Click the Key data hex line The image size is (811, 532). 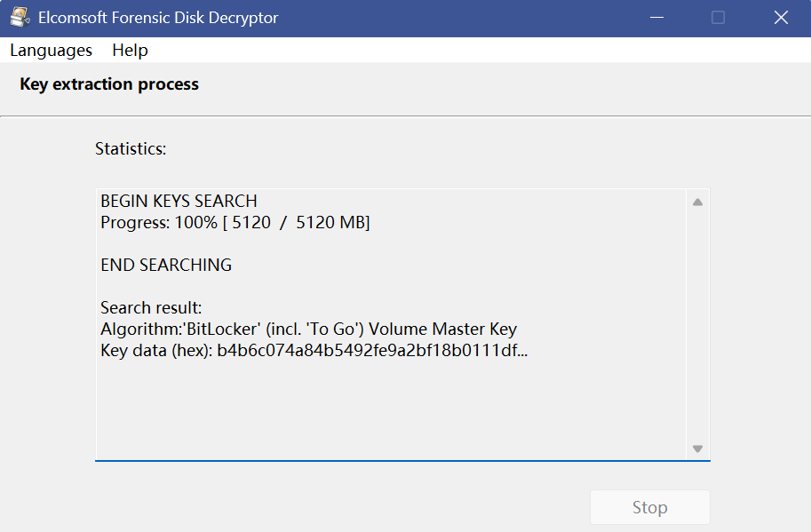(314, 351)
